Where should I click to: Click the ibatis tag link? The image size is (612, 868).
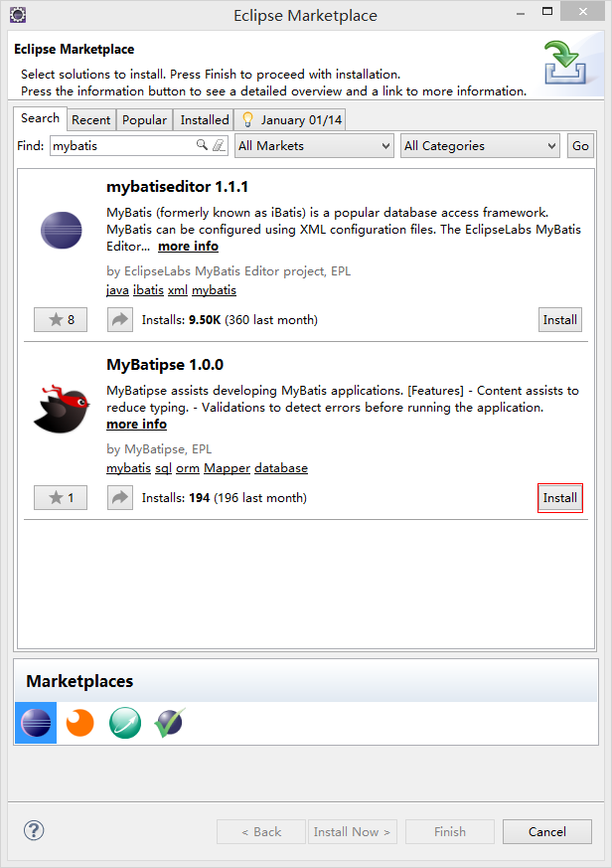(148, 290)
